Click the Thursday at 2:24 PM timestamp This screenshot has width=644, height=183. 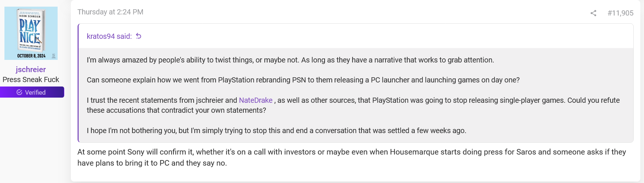(x=110, y=12)
